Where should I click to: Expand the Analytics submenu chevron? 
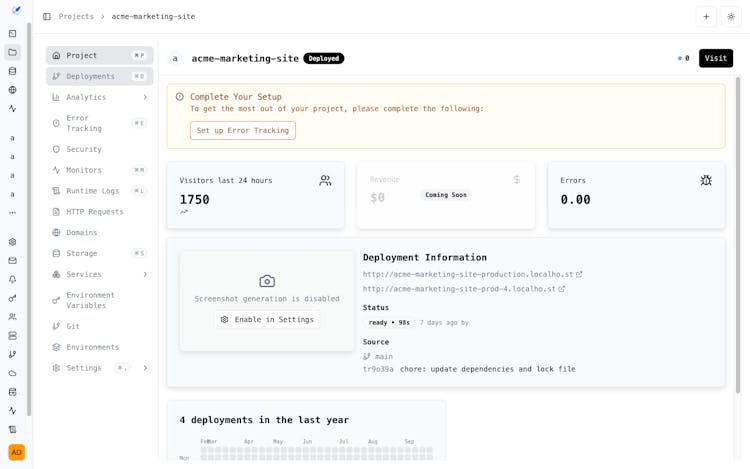pyautogui.click(x=145, y=97)
